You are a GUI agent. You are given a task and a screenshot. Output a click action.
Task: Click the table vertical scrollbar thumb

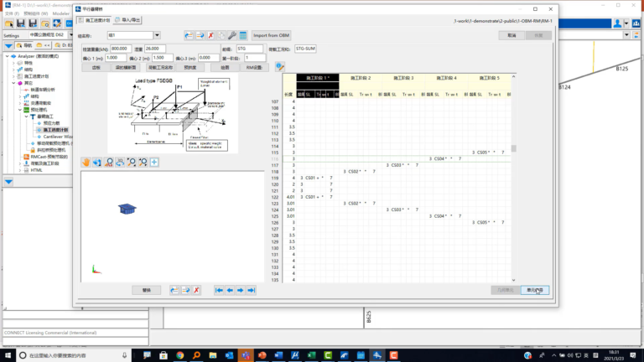tap(513, 148)
